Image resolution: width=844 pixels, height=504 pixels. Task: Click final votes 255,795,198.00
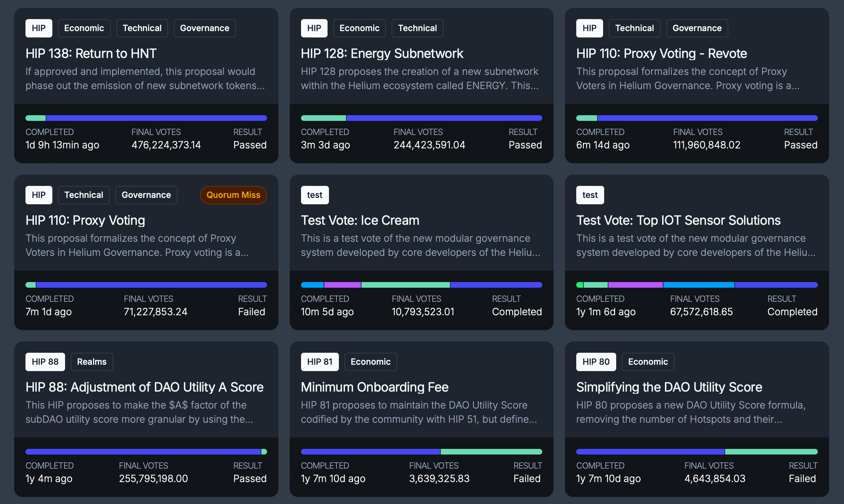154,479
